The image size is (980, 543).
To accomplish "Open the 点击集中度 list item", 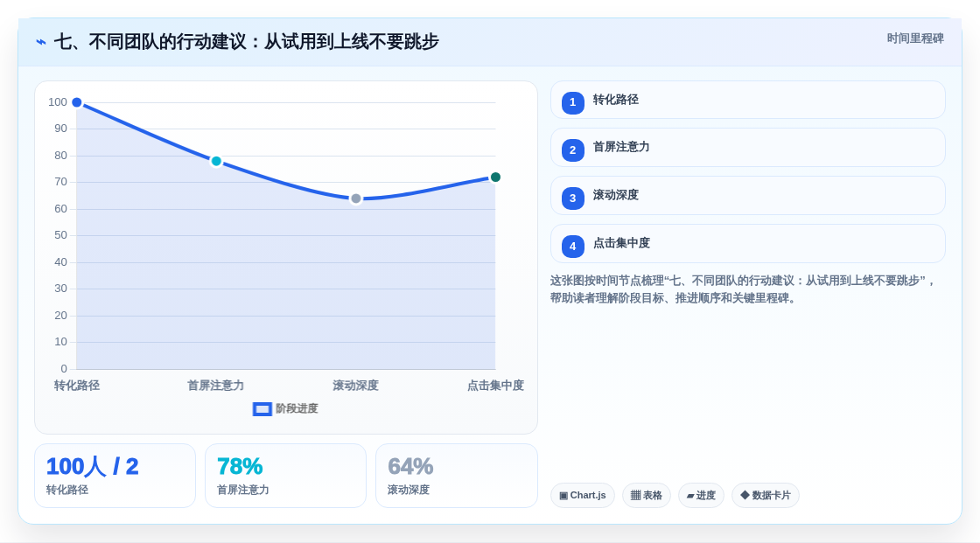I will click(747, 244).
